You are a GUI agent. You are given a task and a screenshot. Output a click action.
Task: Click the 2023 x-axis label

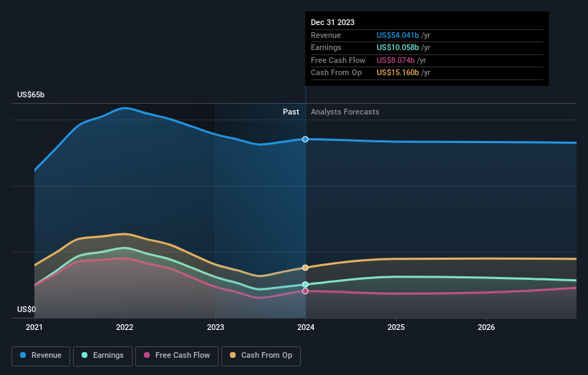coord(216,327)
